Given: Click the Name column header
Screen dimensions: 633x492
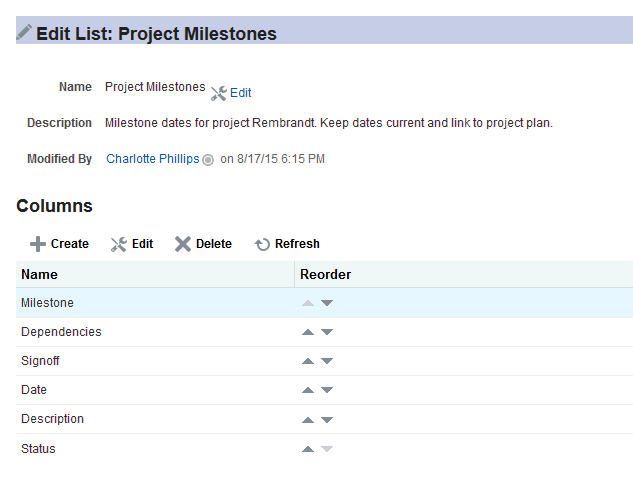Looking at the screenshot, I should point(40,274).
